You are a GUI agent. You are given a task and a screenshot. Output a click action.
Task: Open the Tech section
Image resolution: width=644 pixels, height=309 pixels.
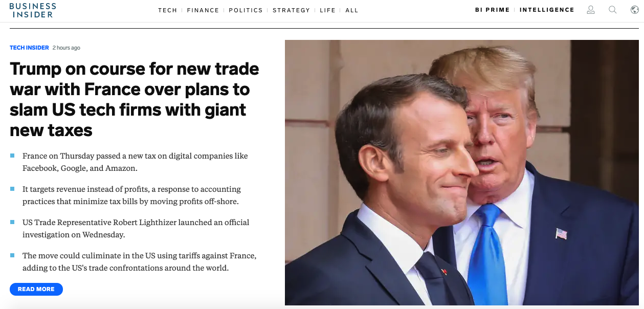tap(167, 10)
